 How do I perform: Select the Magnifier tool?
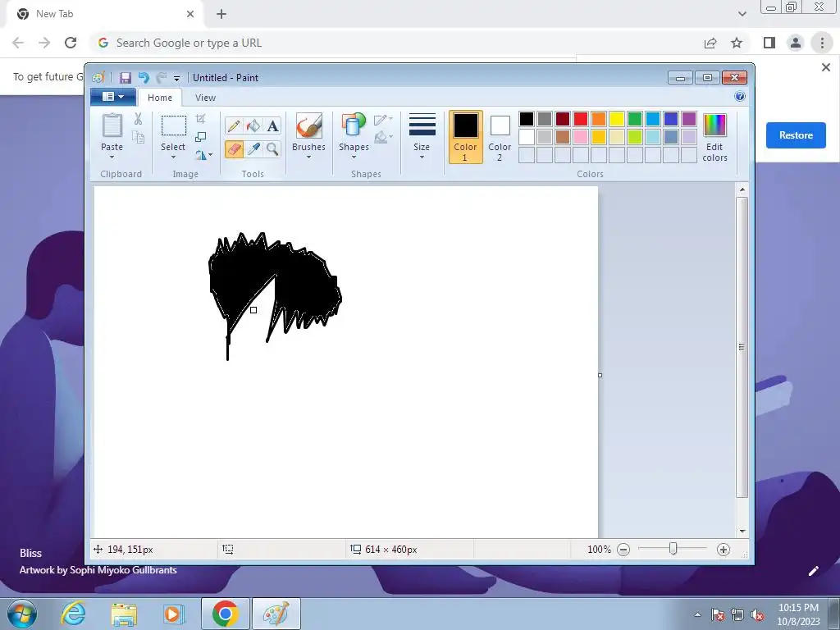(x=272, y=148)
